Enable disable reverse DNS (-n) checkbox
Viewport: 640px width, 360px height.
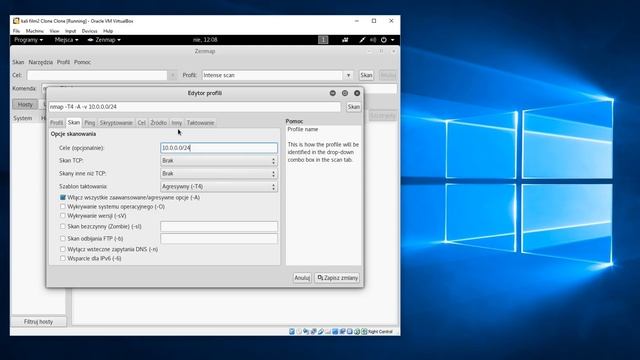point(63,249)
